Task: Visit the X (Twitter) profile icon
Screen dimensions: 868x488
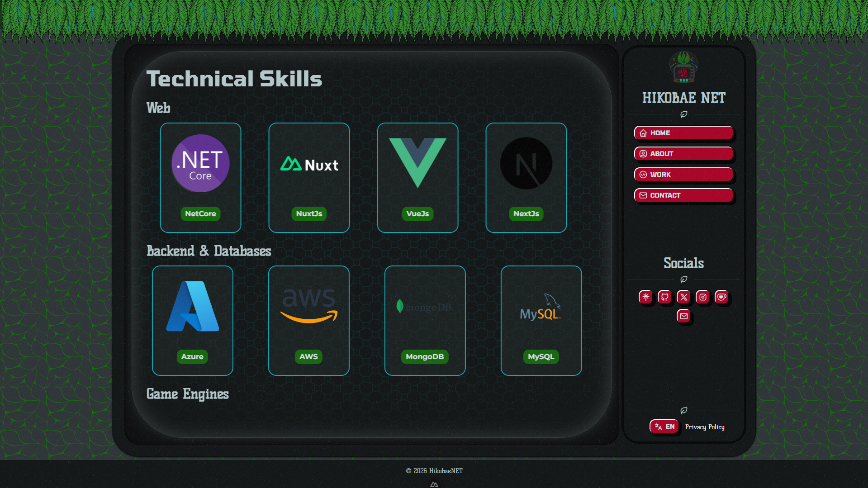Action: 683,297
